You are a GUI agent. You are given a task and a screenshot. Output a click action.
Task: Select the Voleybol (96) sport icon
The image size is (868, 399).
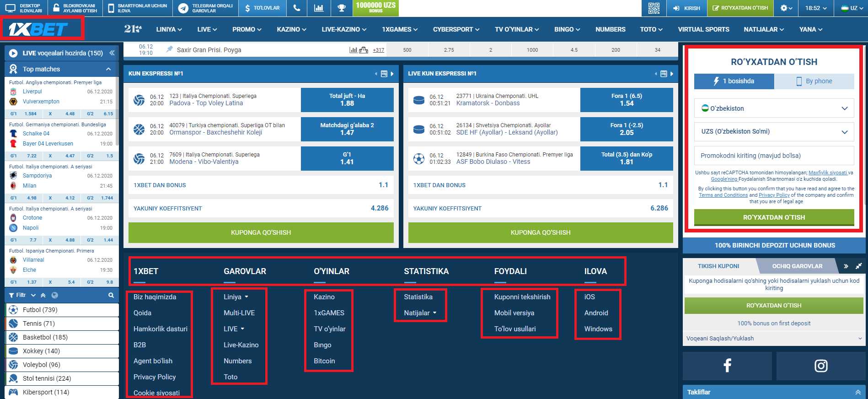(x=13, y=365)
